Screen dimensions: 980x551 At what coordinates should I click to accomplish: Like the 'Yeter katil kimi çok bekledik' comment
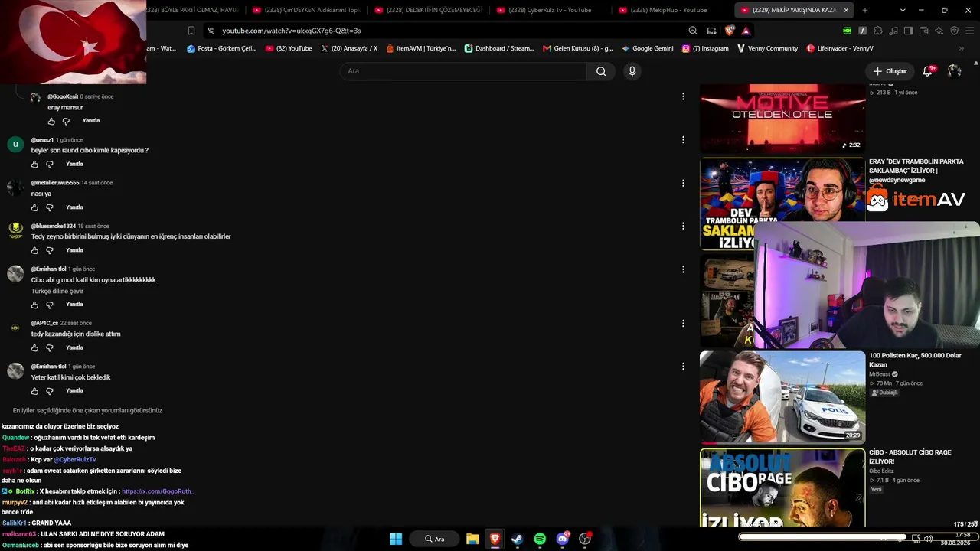point(34,391)
